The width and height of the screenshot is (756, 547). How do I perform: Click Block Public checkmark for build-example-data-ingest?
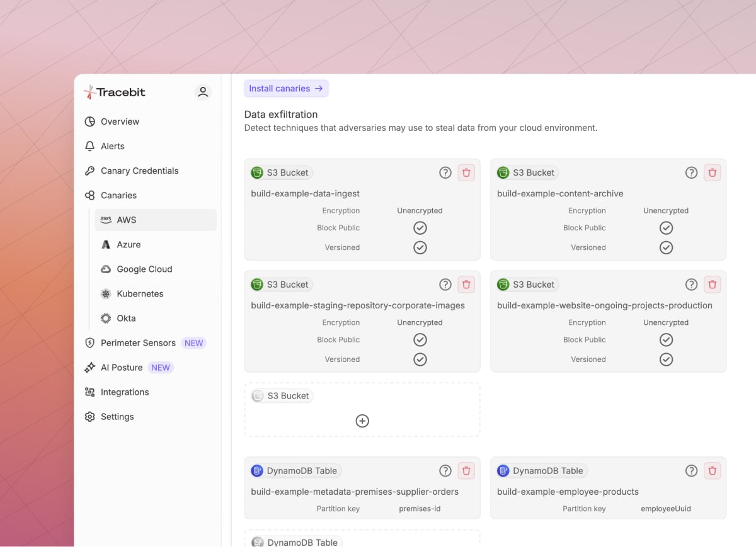tap(420, 228)
